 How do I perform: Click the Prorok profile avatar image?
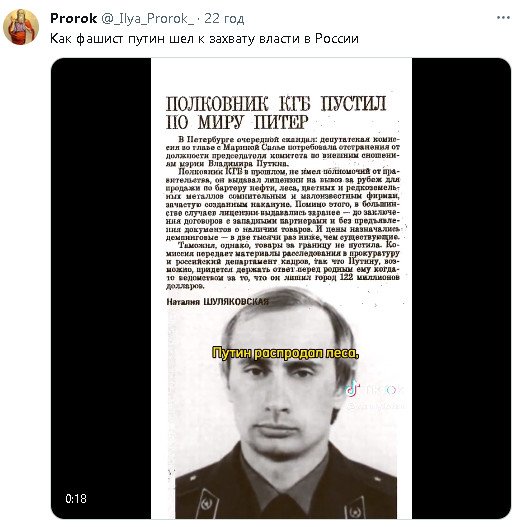click(21, 27)
